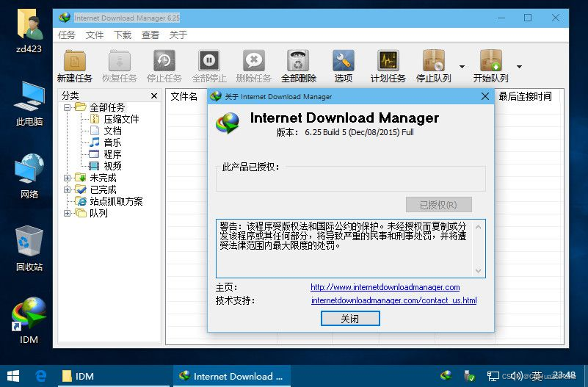Select 压缩文件 category in tree
Image resolution: width=588 pixels, height=387 pixels.
pyautogui.click(x=121, y=119)
